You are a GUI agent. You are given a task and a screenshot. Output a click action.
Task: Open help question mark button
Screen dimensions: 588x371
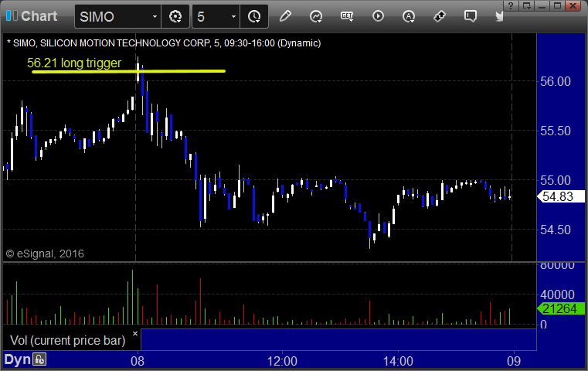point(512,5)
